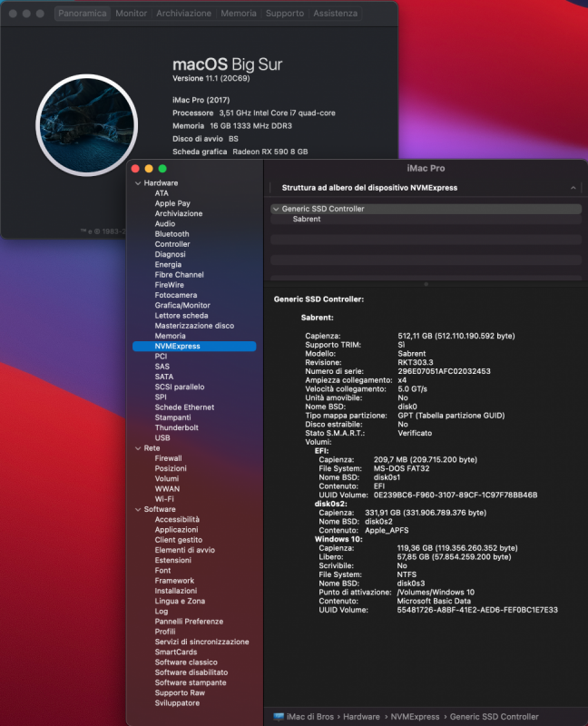Image resolution: width=588 pixels, height=726 pixels.
Task: Switch to the Assistenza tab
Action: (x=335, y=14)
